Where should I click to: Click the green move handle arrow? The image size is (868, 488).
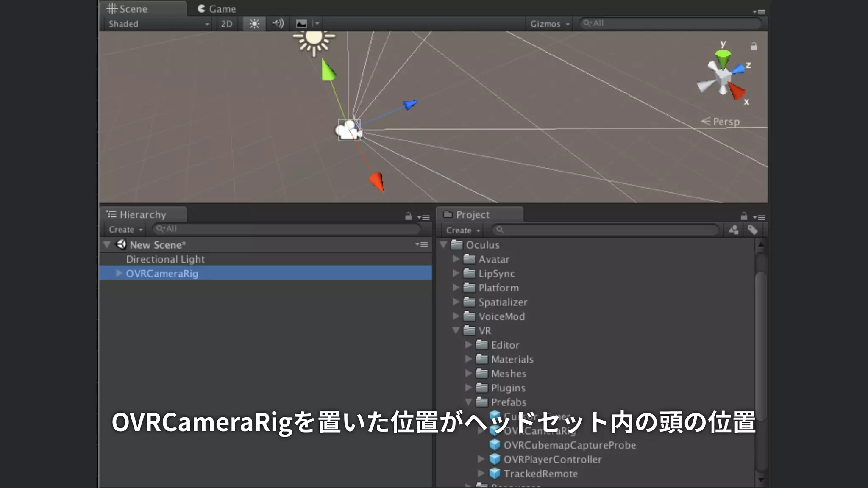tap(328, 69)
